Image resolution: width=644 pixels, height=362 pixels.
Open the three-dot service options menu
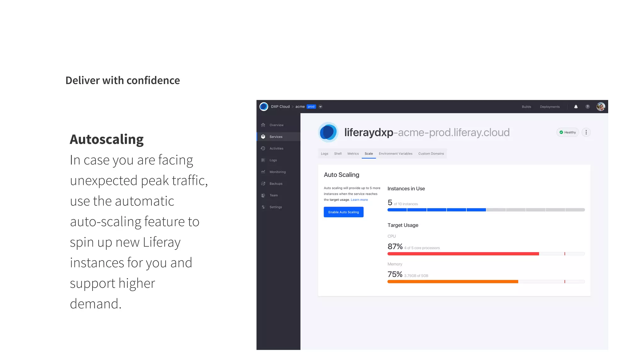point(586,132)
